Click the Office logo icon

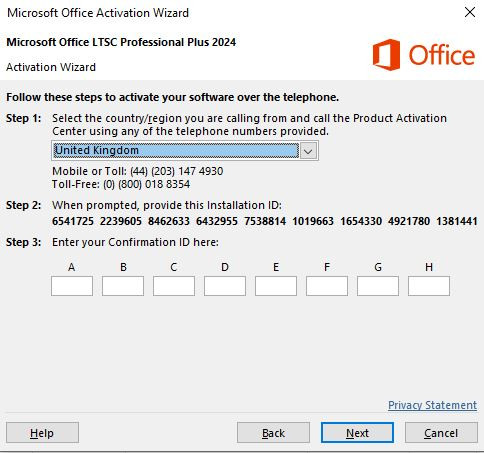[386, 55]
